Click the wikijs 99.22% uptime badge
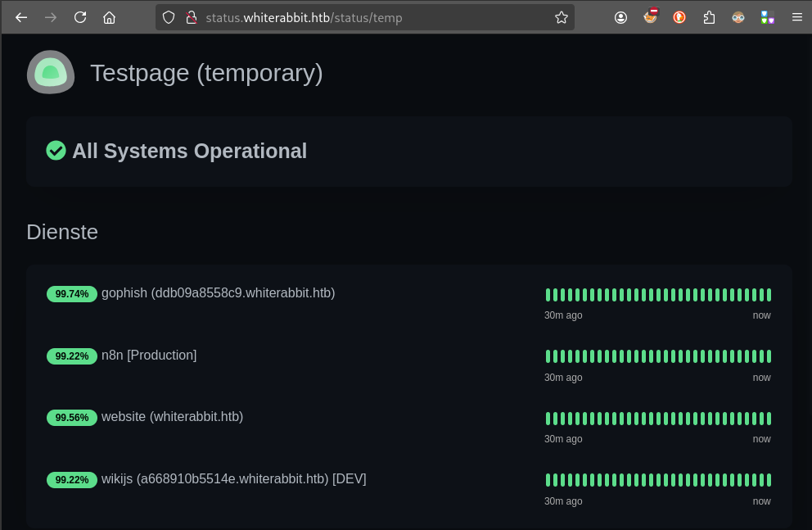Image resolution: width=812 pixels, height=530 pixels. [x=71, y=479]
